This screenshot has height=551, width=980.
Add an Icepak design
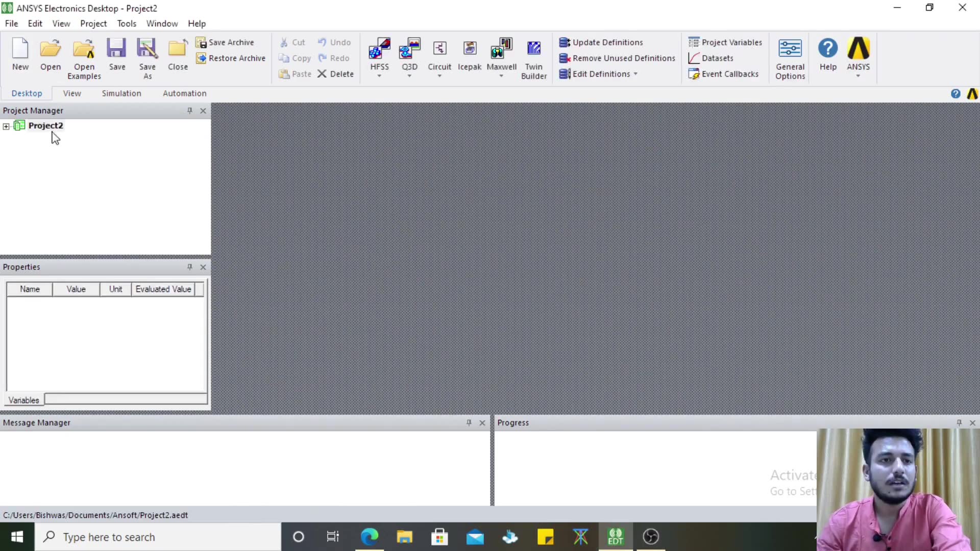click(x=470, y=49)
